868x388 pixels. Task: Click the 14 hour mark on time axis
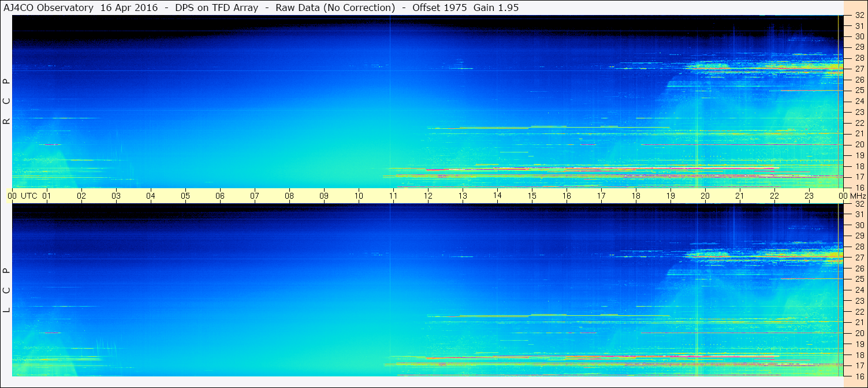click(497, 195)
